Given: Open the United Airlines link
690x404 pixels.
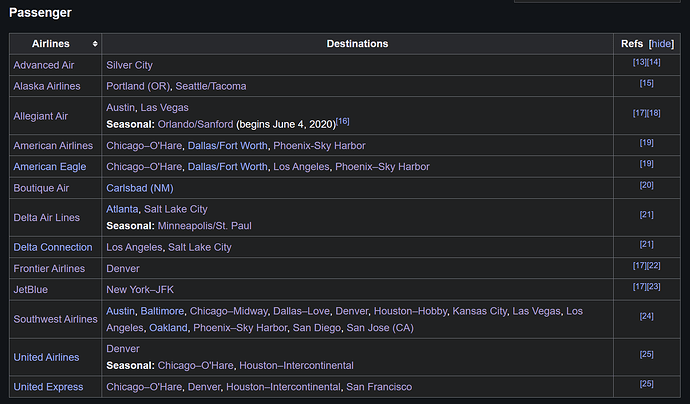Looking at the screenshot, I should click(x=46, y=357).
